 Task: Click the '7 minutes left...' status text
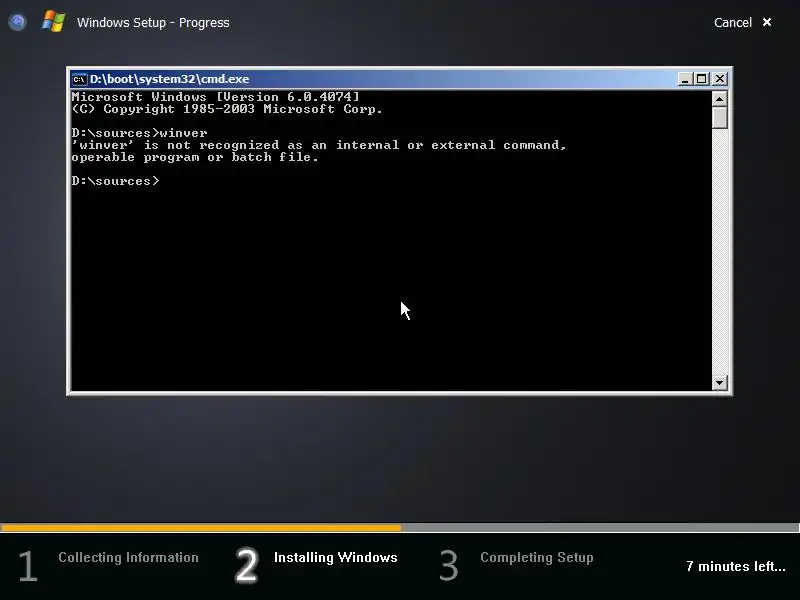[x=736, y=566]
